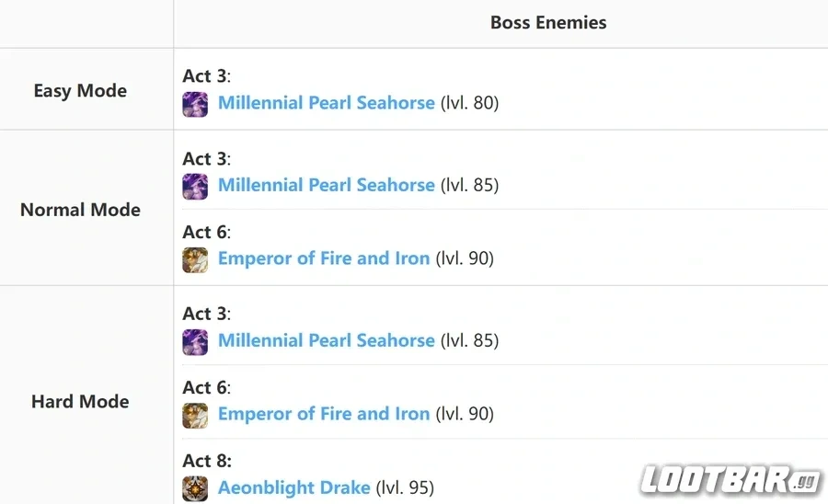Click Hard Mode Act 3 Seahorse icon
Viewport: 828px width, 504px height.
click(195, 342)
